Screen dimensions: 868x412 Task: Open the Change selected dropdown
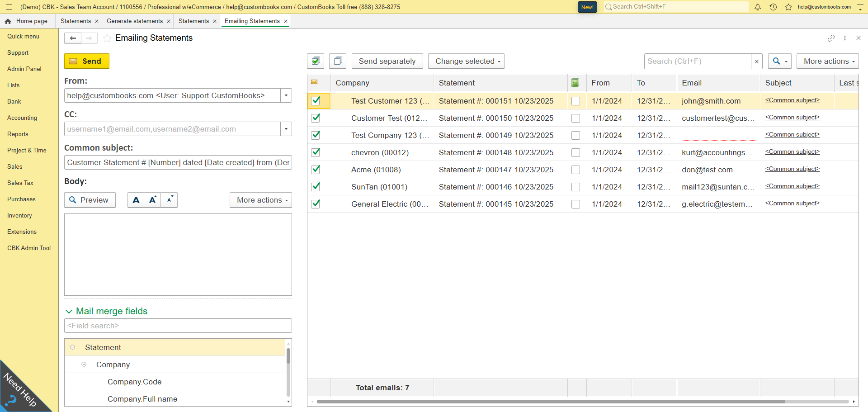tap(466, 61)
